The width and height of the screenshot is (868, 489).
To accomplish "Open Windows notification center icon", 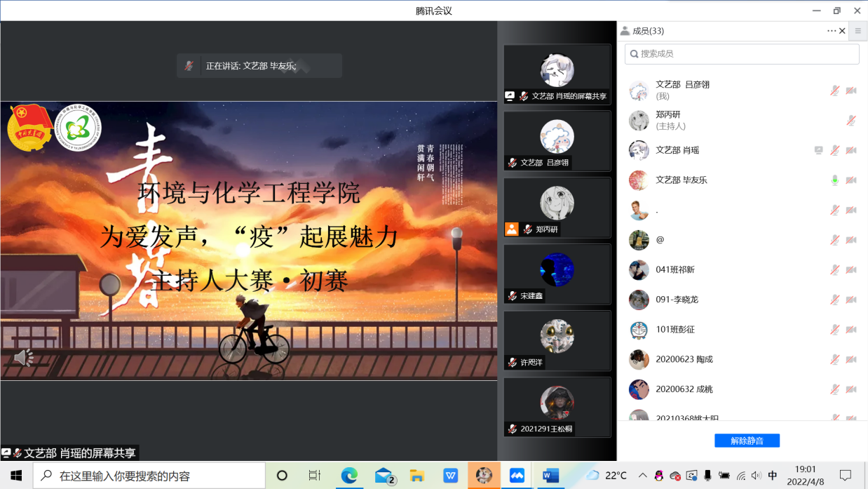I will point(846,476).
